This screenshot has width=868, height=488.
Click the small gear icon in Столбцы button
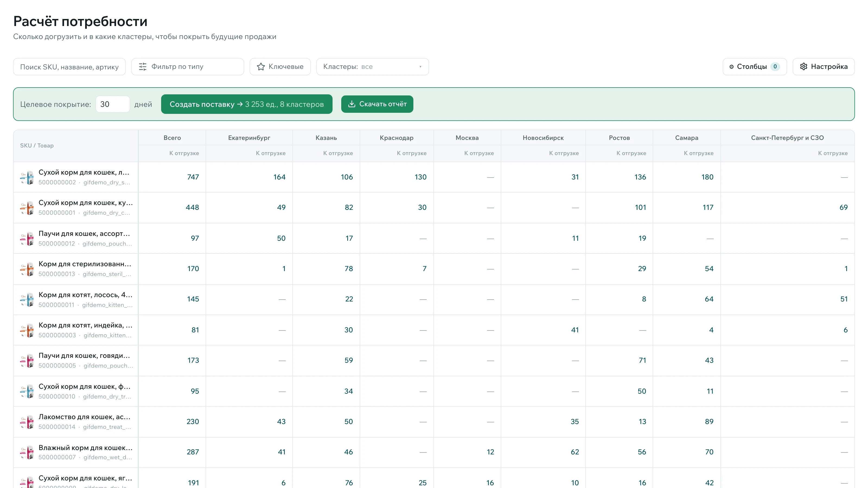click(x=732, y=67)
